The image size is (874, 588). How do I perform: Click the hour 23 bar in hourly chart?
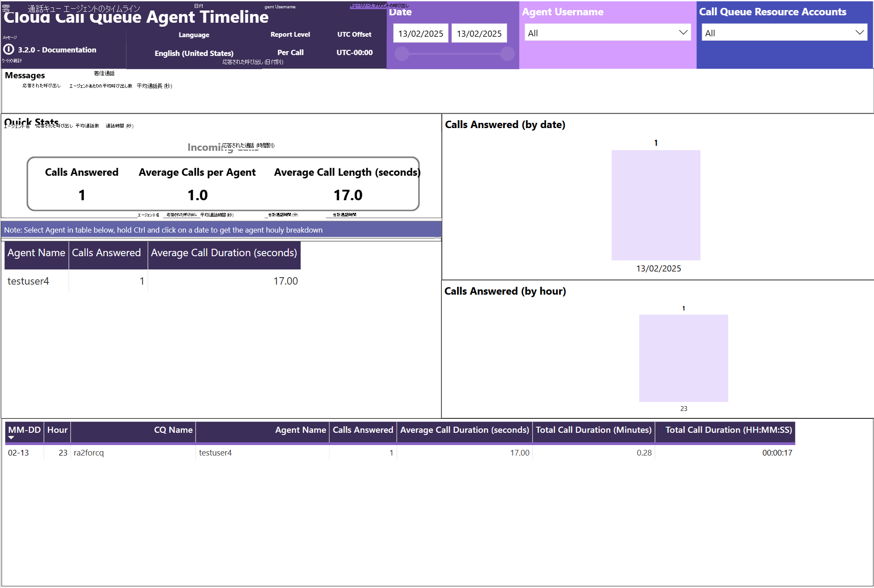pyautogui.click(x=683, y=358)
